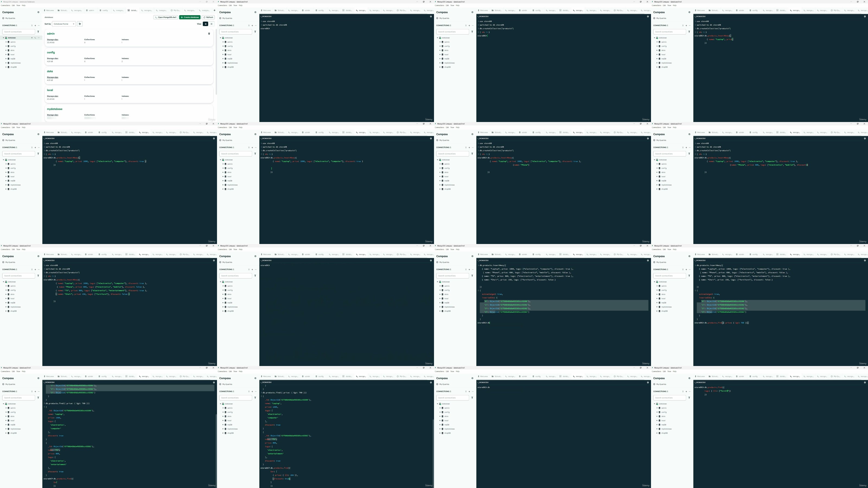This screenshot has width=868, height=488.
Task: Open shell icon on highlighted database connection row
Action: [35, 38]
